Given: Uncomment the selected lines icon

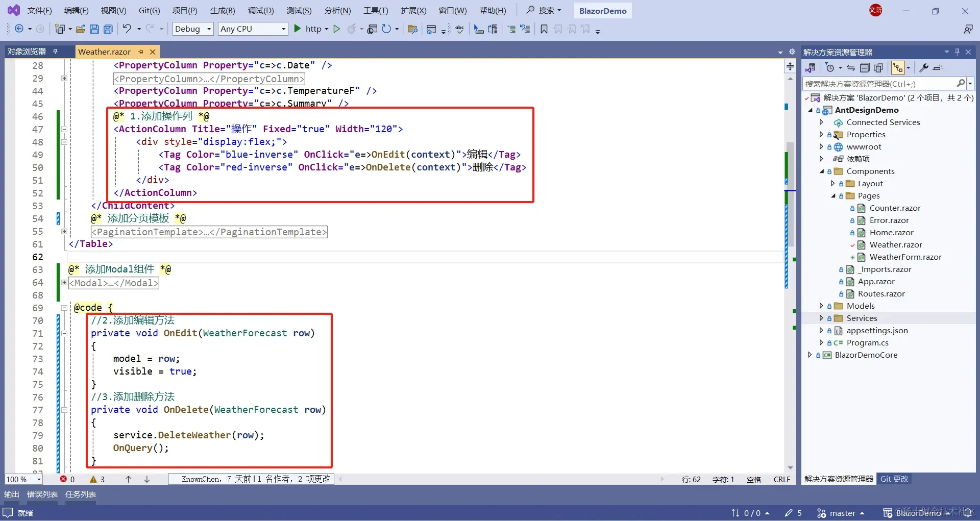Looking at the screenshot, I should tap(525, 29).
